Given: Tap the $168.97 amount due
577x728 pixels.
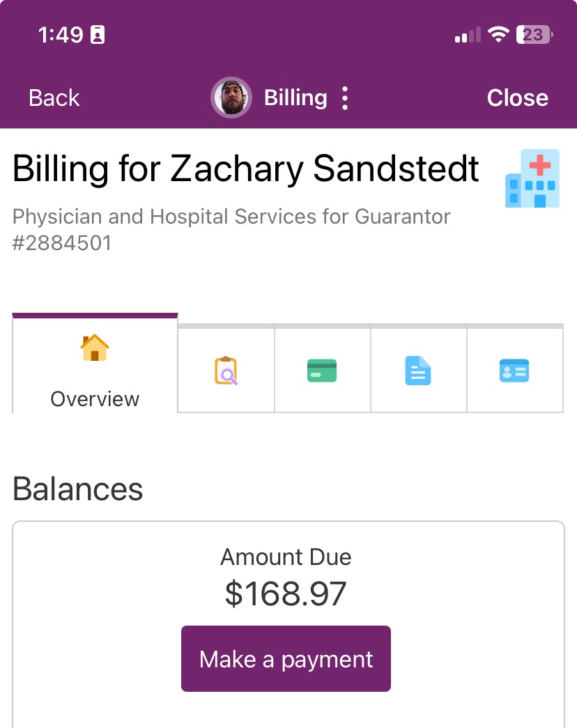Looking at the screenshot, I should [286, 594].
